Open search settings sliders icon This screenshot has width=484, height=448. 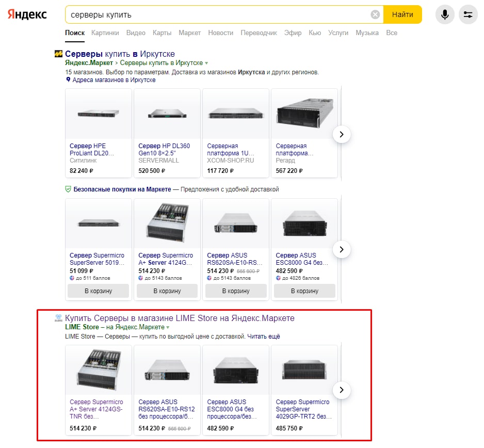point(468,14)
